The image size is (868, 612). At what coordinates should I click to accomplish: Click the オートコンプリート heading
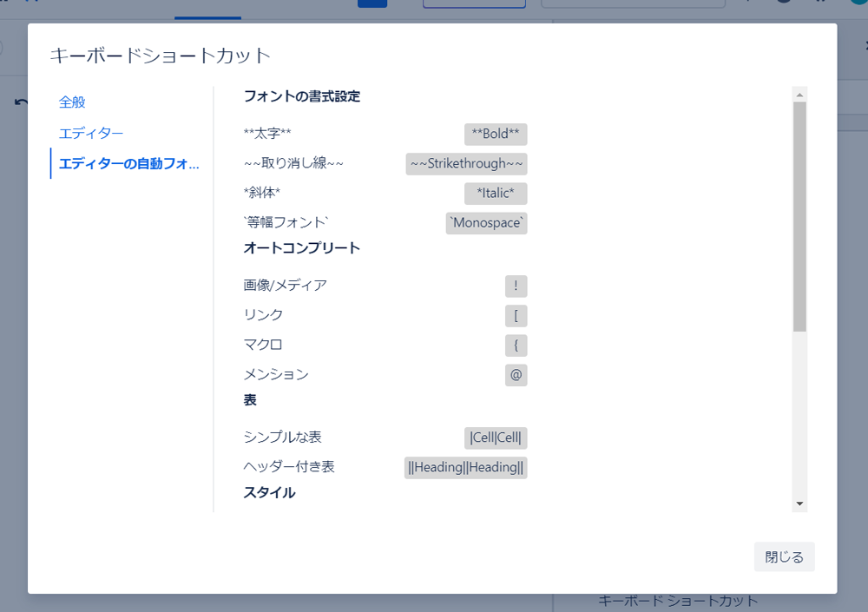(302, 247)
